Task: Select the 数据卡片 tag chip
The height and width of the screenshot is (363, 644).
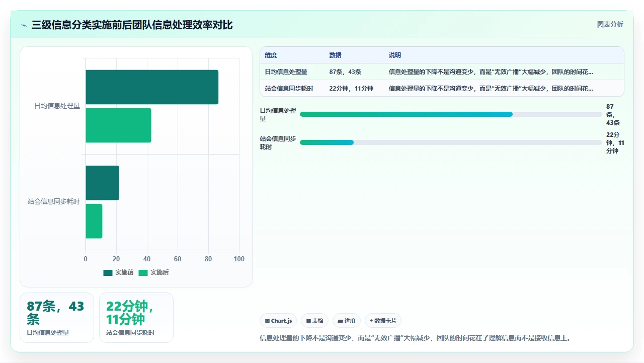Action: pos(383,321)
